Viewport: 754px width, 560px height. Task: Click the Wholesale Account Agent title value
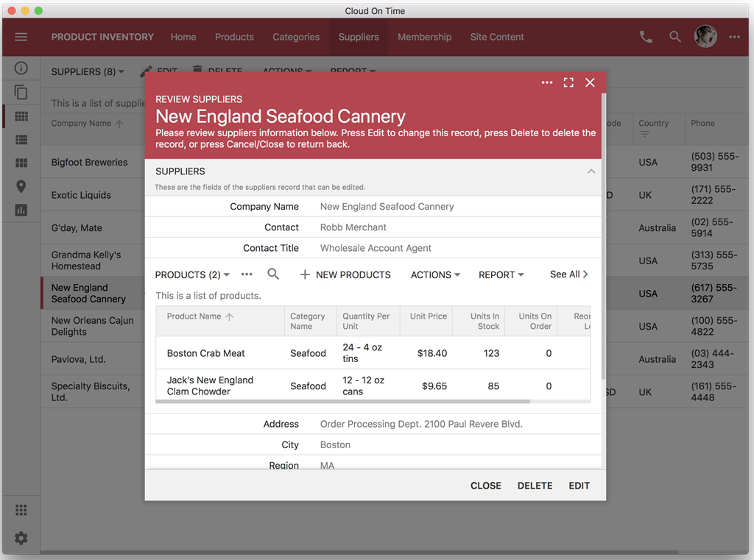[x=376, y=248]
